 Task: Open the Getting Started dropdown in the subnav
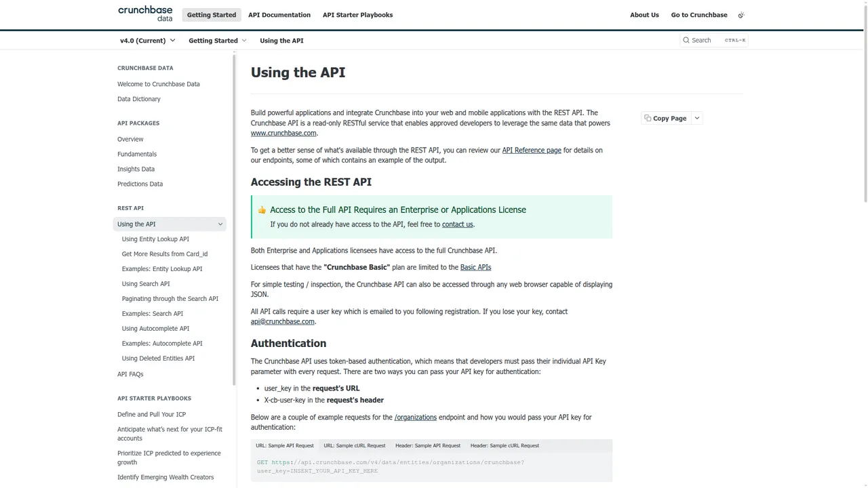point(217,40)
